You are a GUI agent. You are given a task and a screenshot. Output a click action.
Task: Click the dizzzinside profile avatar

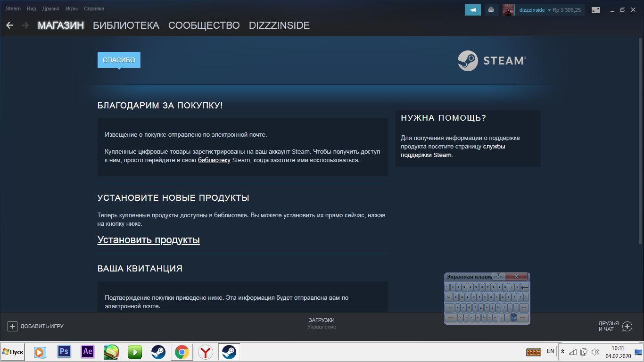pyautogui.click(x=508, y=10)
